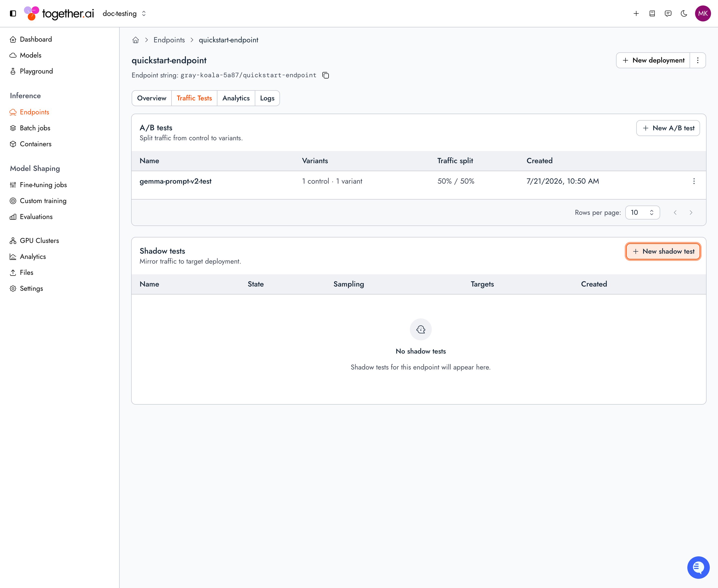Open Models in the sidebar
This screenshot has height=588, width=718.
tap(25, 55)
